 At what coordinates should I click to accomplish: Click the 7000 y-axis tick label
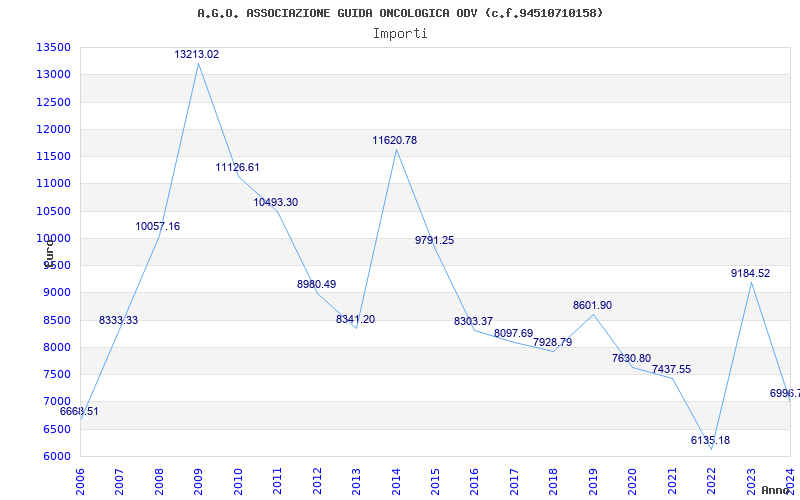tap(57, 402)
